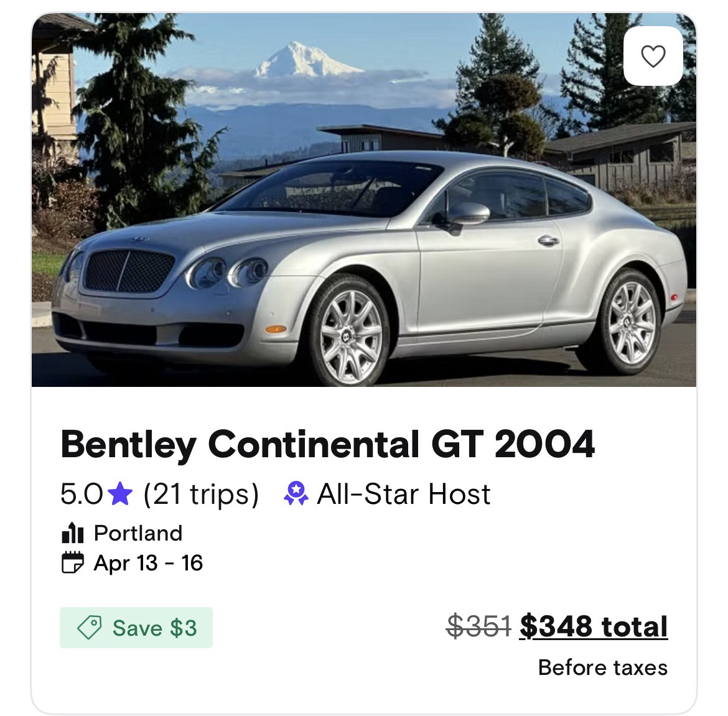Click the "Apr 13 - 16" trip dates
The image size is (728, 716).
click(x=148, y=563)
